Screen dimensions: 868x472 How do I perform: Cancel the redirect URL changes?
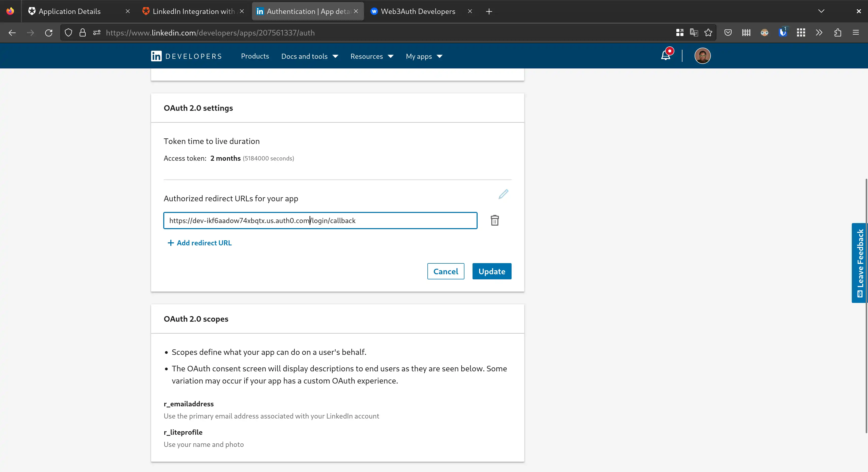(445, 271)
